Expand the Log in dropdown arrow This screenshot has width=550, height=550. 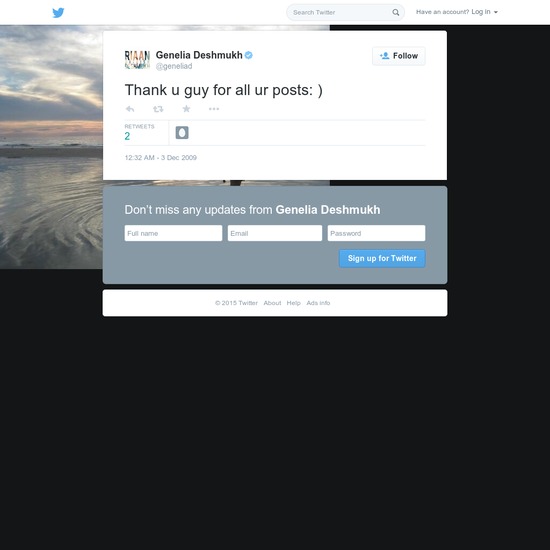click(x=496, y=12)
